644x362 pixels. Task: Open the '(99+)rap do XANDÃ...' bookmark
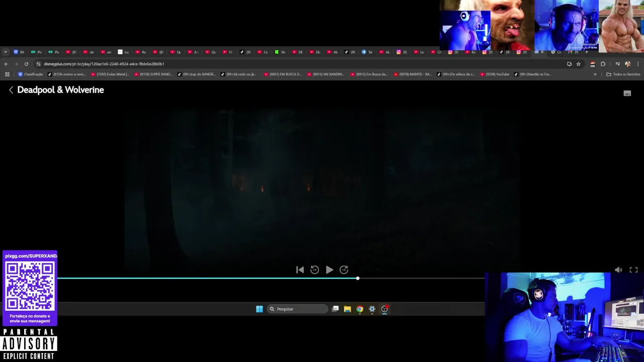point(197,74)
